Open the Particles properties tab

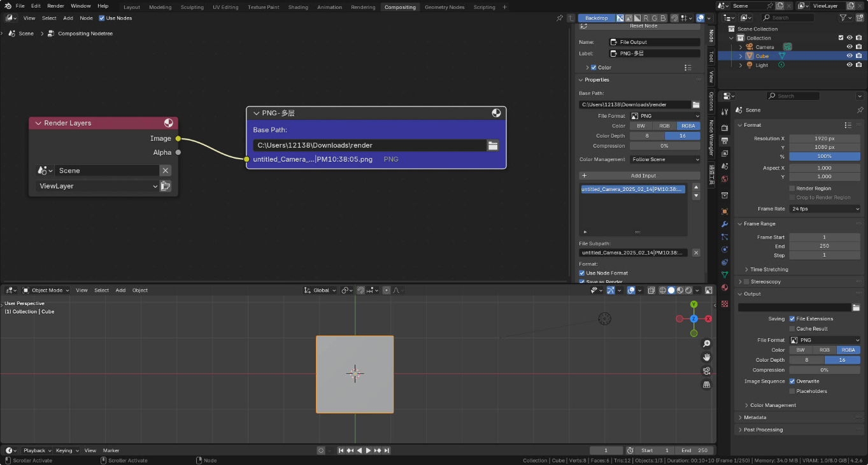[x=725, y=237]
